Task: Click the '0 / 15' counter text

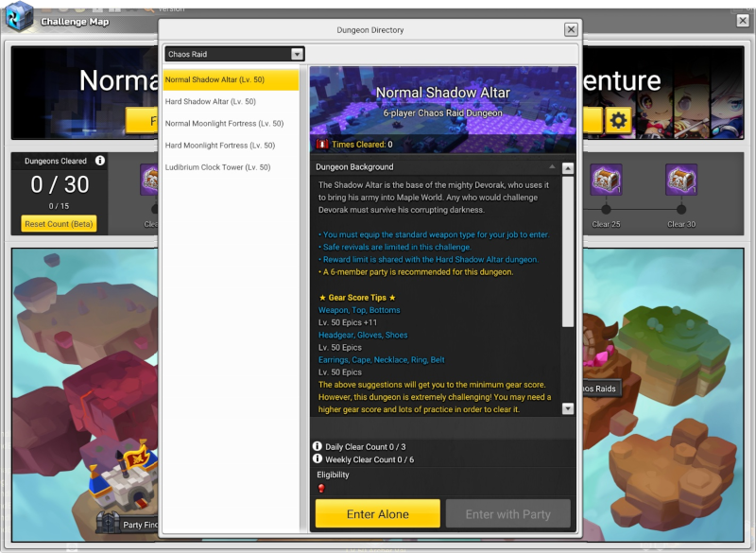Action: point(59,206)
